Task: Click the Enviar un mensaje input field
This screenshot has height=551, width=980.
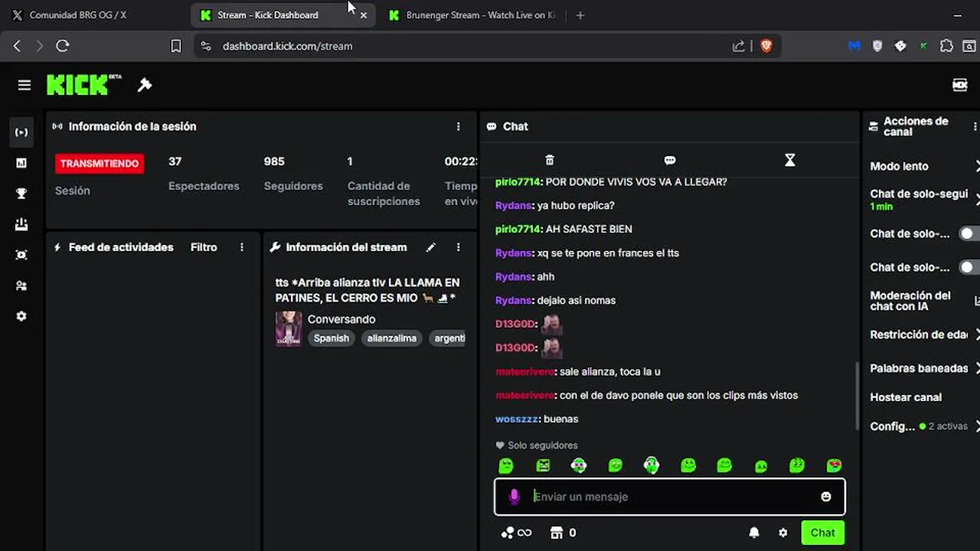Action: (670, 497)
